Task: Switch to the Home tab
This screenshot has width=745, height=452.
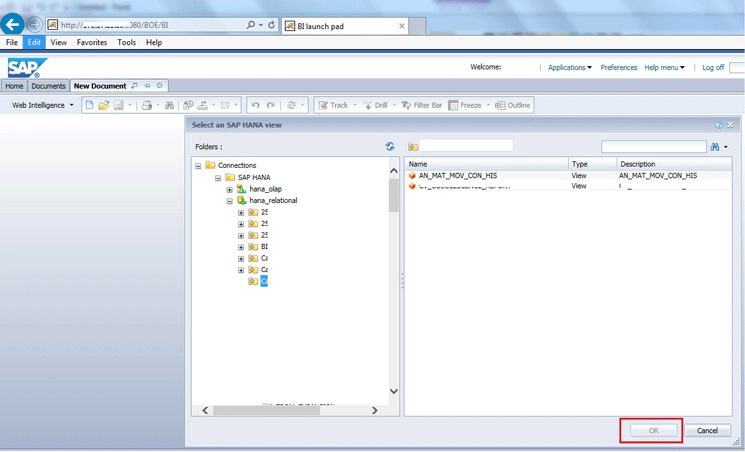Action: [14, 86]
